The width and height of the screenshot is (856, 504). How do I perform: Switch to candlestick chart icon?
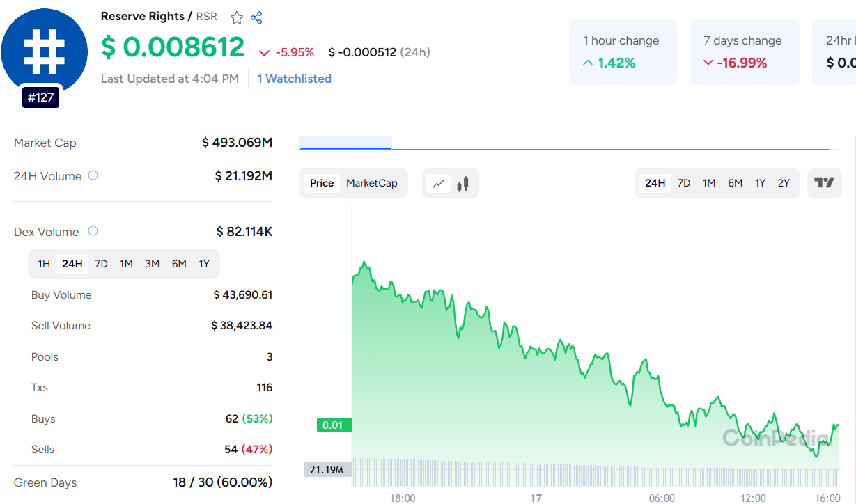click(462, 184)
